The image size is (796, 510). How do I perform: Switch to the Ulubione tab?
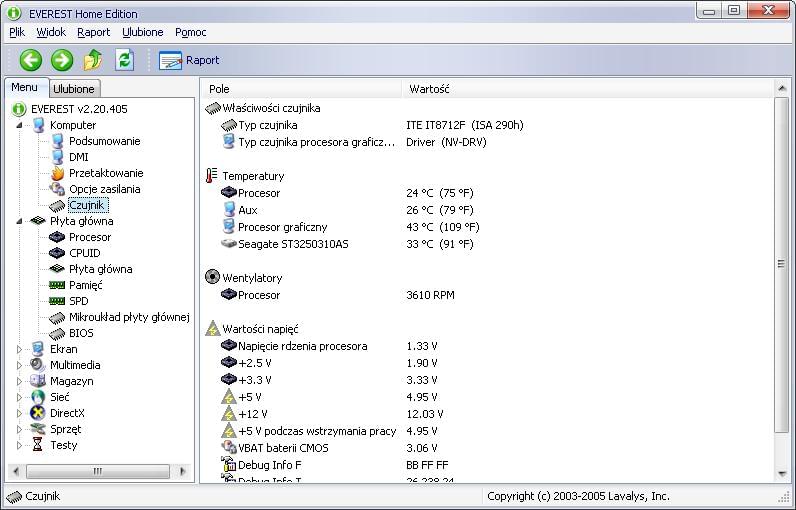coord(74,89)
